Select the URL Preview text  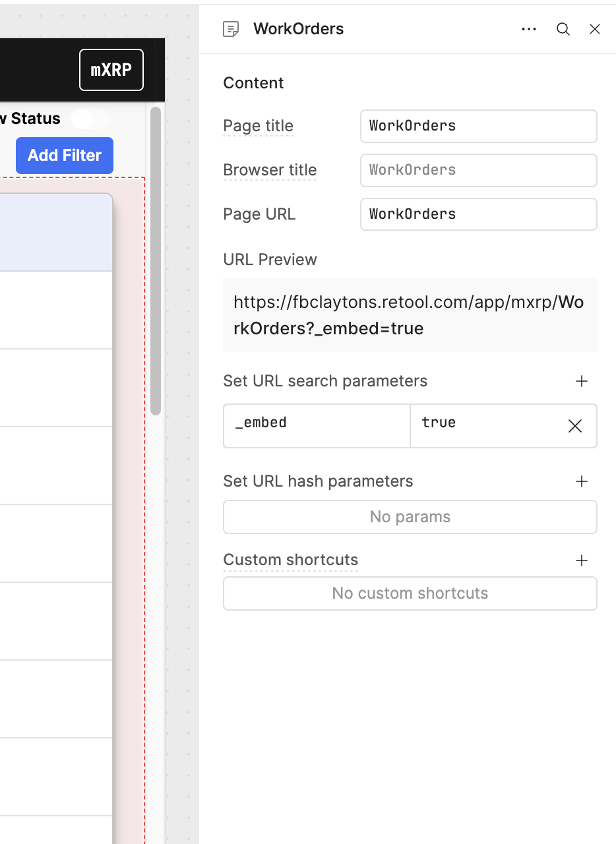(409, 315)
